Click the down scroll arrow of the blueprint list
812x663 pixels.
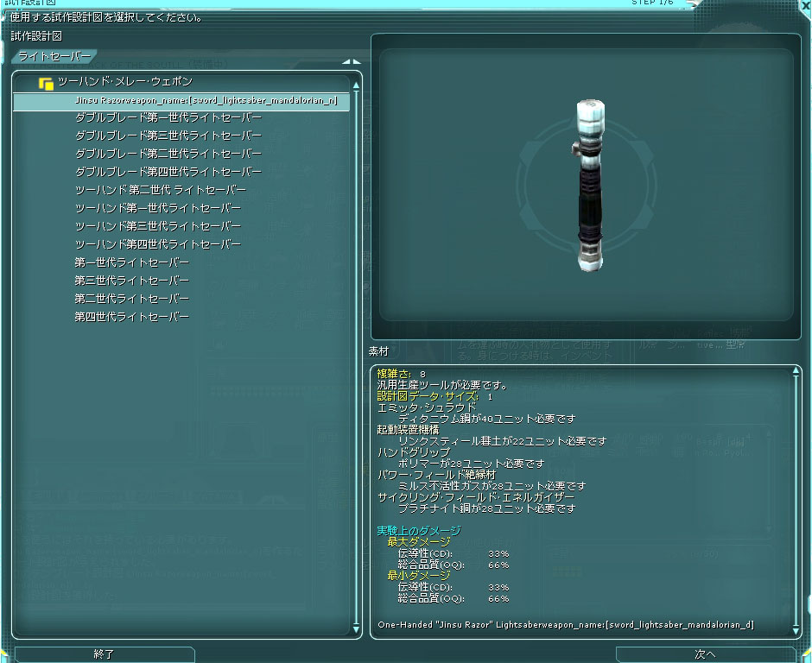[355, 631]
